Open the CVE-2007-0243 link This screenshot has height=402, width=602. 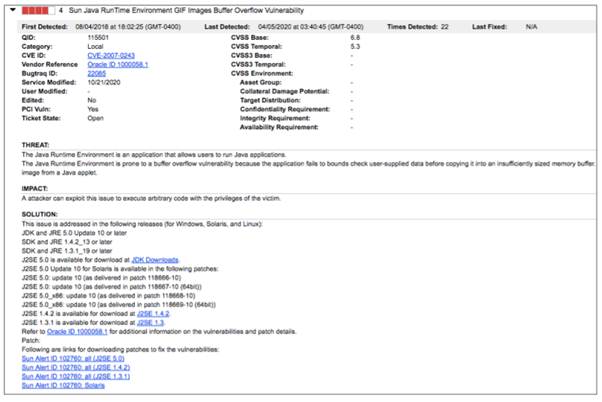pos(111,56)
